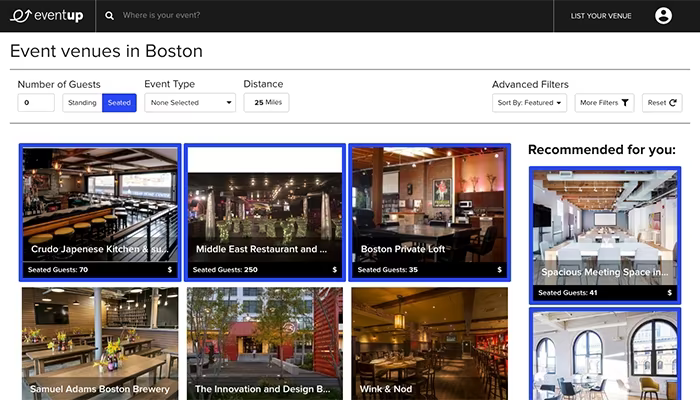Click the Reset circular arrow icon
The height and width of the screenshot is (400, 700).
tap(673, 103)
